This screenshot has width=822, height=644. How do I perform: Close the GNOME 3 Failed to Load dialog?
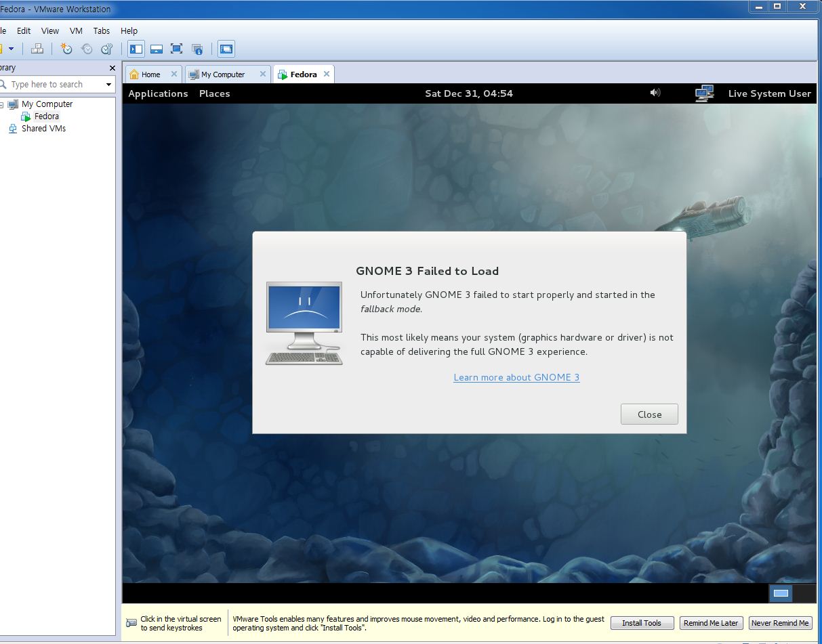click(649, 414)
